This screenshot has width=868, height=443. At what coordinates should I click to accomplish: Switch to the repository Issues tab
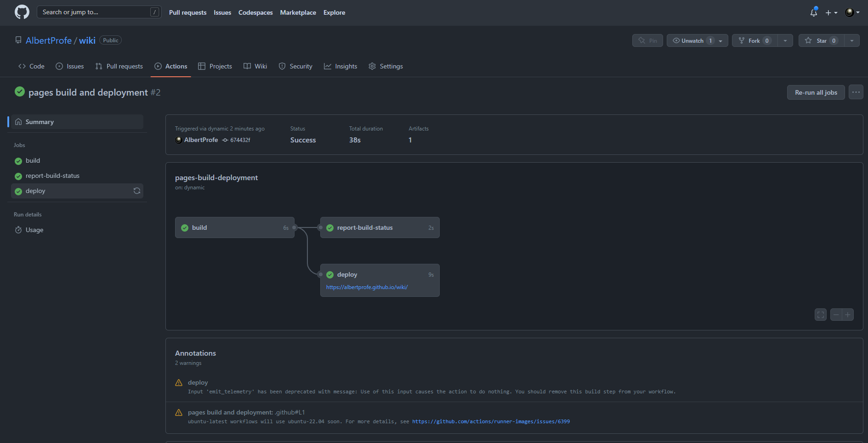(70, 66)
